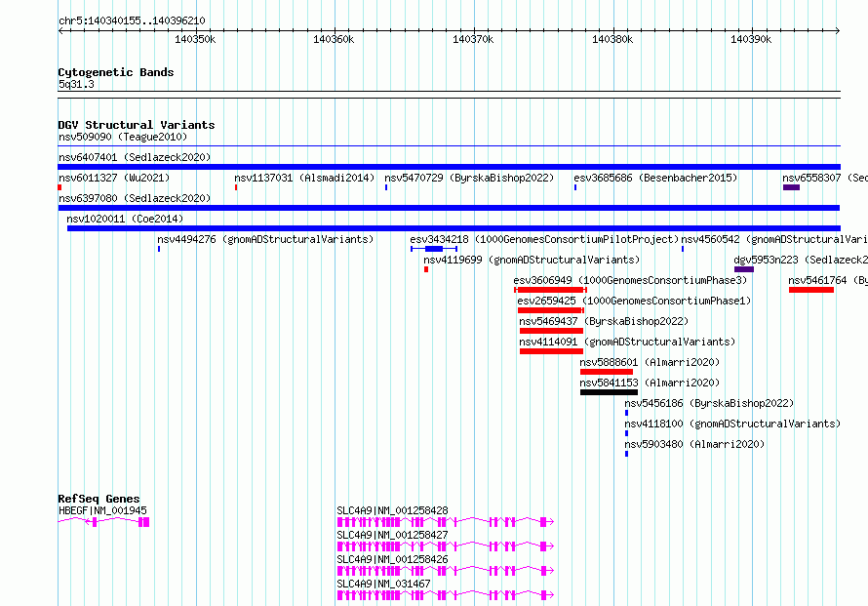Open nsv1137031 (Alsmadi2014) variant label
The image size is (868, 606).
pos(304,178)
